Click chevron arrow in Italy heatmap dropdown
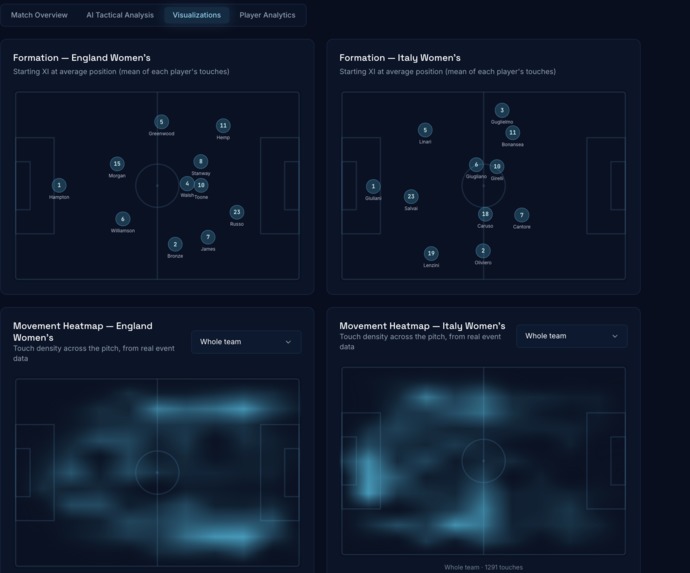This screenshot has width=690, height=573. pyautogui.click(x=615, y=336)
